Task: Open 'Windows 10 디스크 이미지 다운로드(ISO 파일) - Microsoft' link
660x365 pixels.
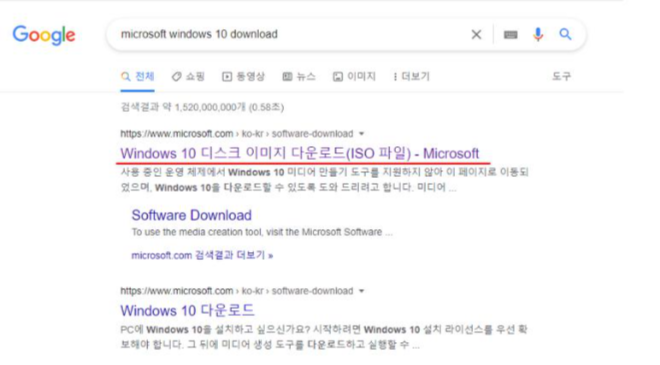Action: [x=300, y=153]
